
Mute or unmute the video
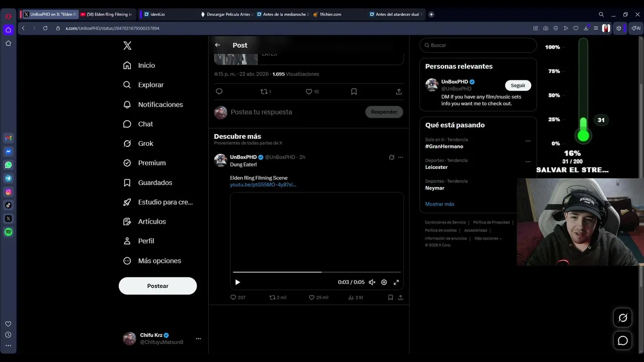click(x=372, y=282)
